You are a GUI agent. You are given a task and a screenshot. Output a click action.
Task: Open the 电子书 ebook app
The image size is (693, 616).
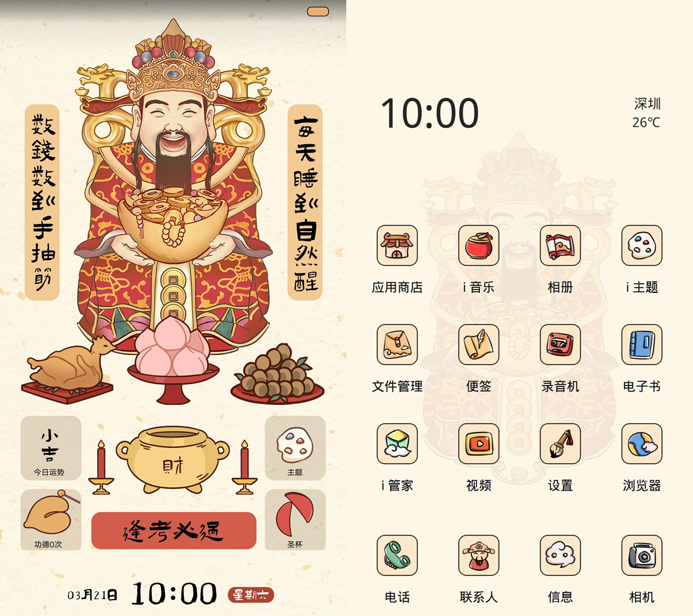[x=642, y=344]
